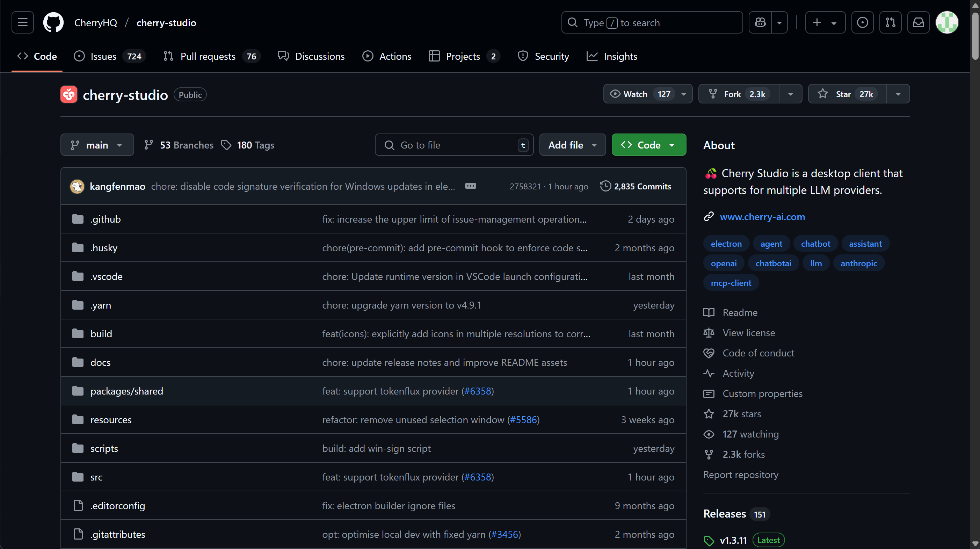Open the scripts folder
980x549 pixels.
point(104,449)
